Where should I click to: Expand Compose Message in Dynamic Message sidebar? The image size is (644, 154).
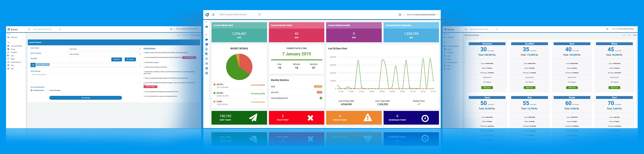16,46
